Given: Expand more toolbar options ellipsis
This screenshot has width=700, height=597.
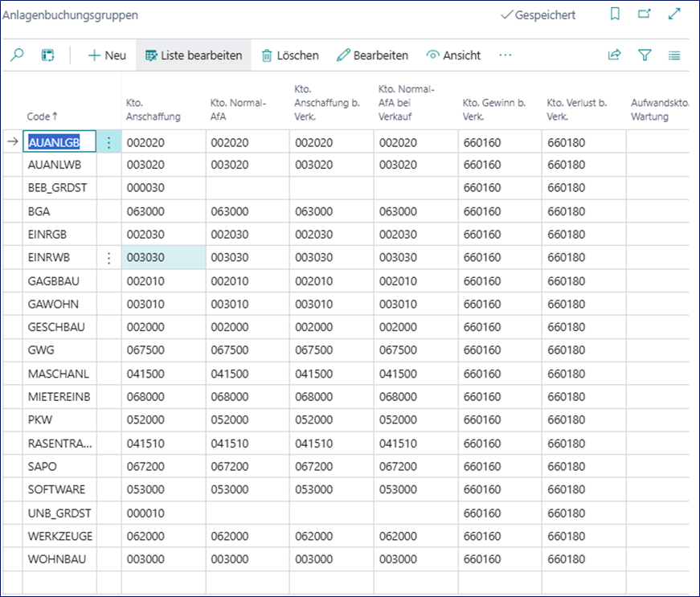Looking at the screenshot, I should (505, 55).
